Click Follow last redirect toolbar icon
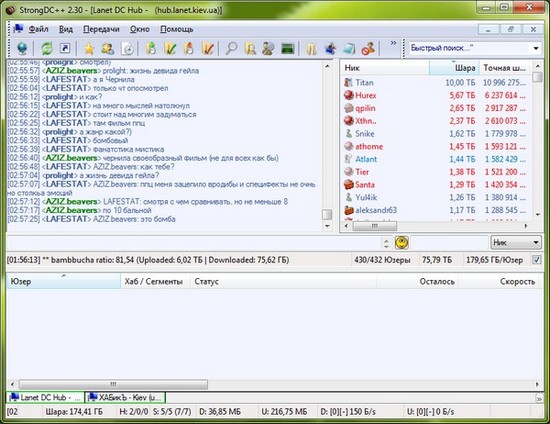This screenshot has width=550, height=424. [x=65, y=48]
